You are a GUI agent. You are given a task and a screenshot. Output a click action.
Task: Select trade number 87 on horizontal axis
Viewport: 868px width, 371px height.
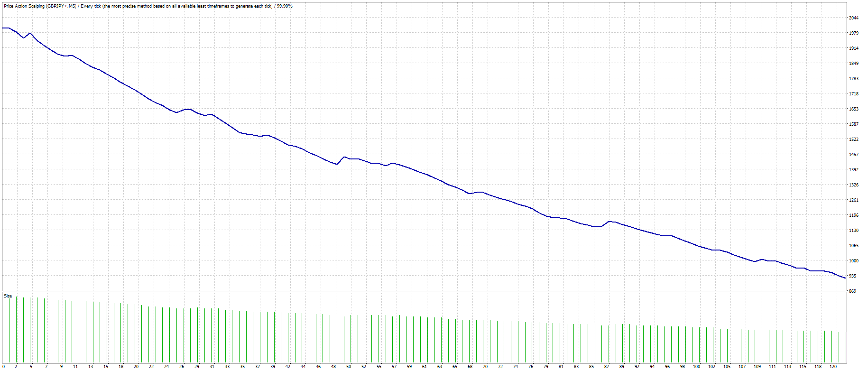(607, 367)
